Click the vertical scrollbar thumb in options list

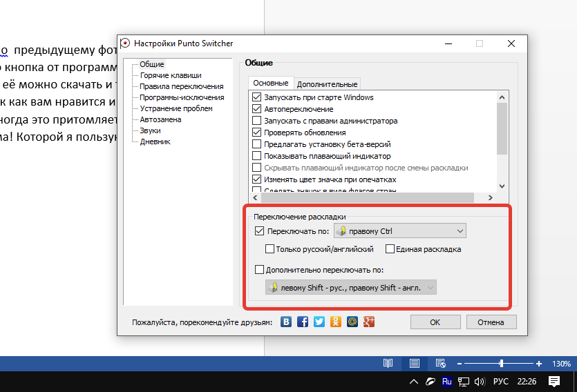tap(502, 128)
